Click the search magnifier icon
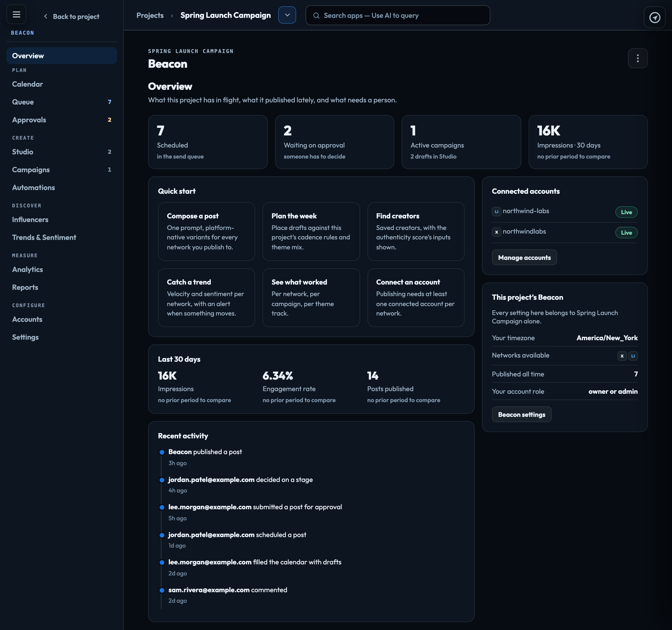Viewport: 672px width, 630px height. tap(316, 15)
